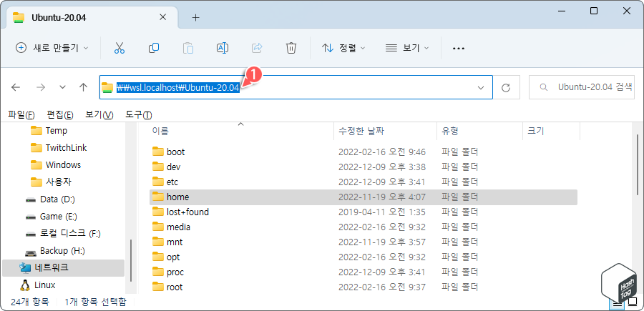This screenshot has width=644, height=311.
Task: Select 로컬 디스크 (F:) in sidebar
Action: (x=63, y=234)
